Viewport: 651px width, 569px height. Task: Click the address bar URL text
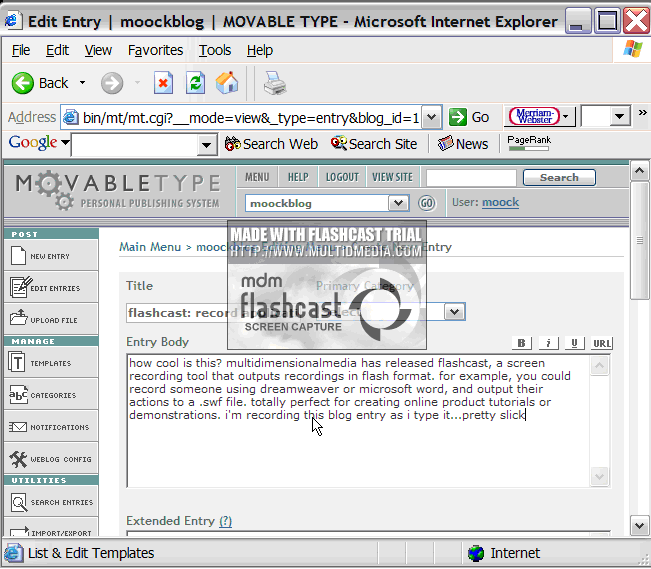coord(251,118)
